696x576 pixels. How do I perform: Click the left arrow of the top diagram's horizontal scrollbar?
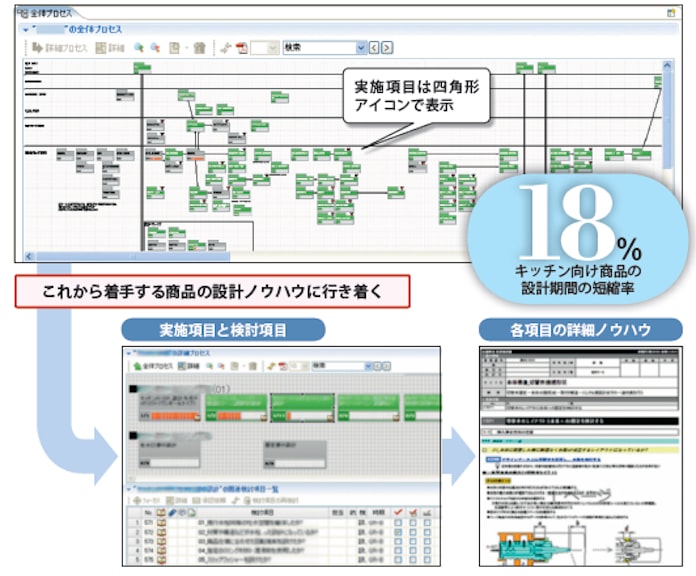click(29, 256)
